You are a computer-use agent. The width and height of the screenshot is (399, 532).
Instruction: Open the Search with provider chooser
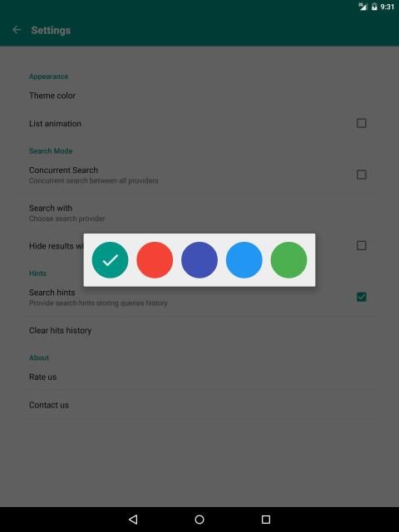199,213
